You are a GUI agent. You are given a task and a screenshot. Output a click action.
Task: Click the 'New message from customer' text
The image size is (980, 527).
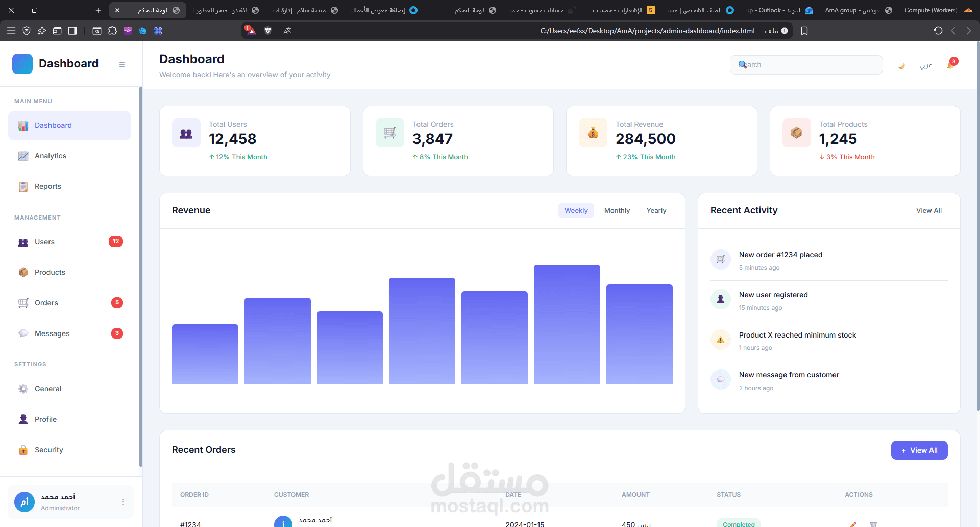point(789,375)
